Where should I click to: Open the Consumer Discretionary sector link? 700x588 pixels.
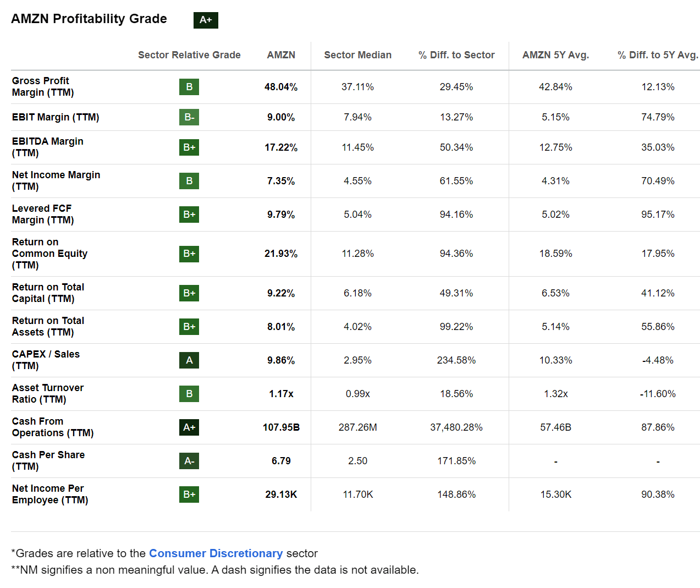pyautogui.click(x=216, y=553)
